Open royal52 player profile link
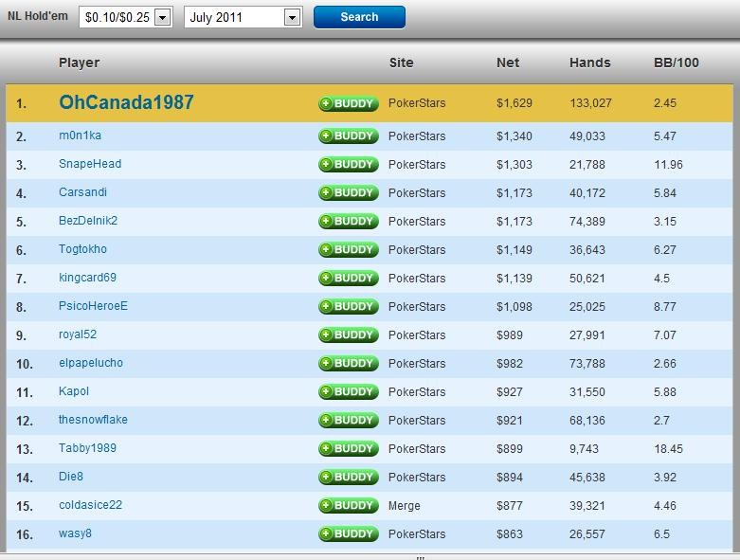740x560 pixels. [78, 334]
